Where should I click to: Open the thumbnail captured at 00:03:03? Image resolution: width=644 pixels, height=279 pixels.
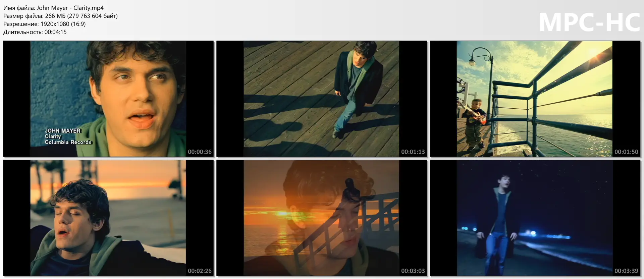[322, 218]
